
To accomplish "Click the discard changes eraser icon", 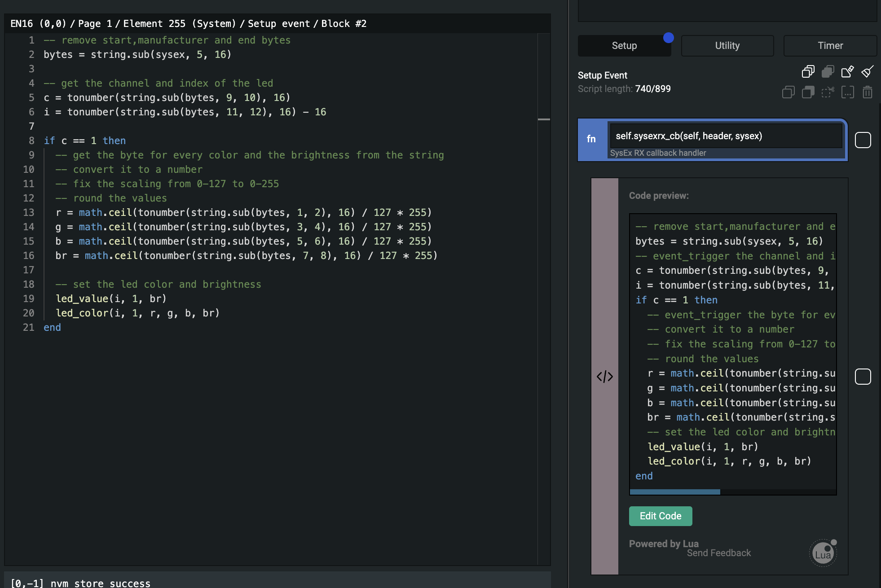I will [847, 71].
